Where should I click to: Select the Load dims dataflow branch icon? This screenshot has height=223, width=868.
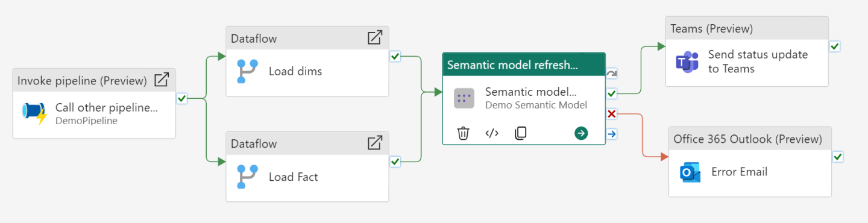(247, 71)
